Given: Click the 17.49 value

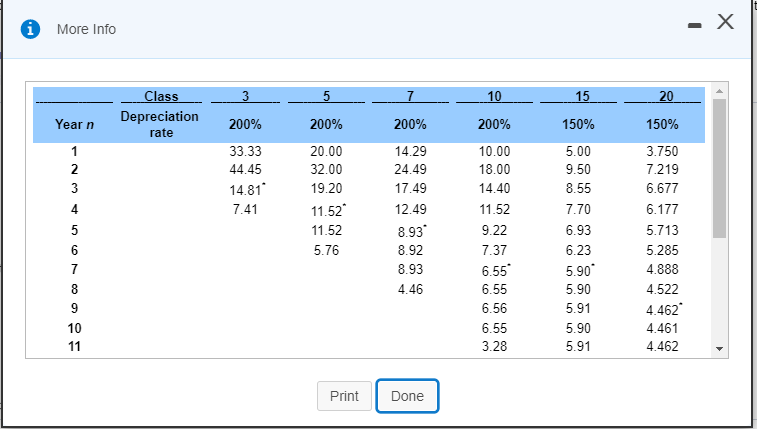Looking at the screenshot, I should (411, 188).
